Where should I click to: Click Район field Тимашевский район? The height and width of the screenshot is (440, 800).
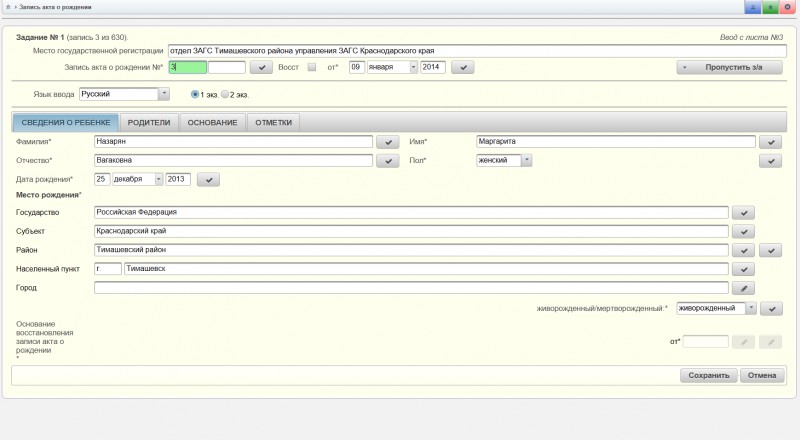click(411, 250)
